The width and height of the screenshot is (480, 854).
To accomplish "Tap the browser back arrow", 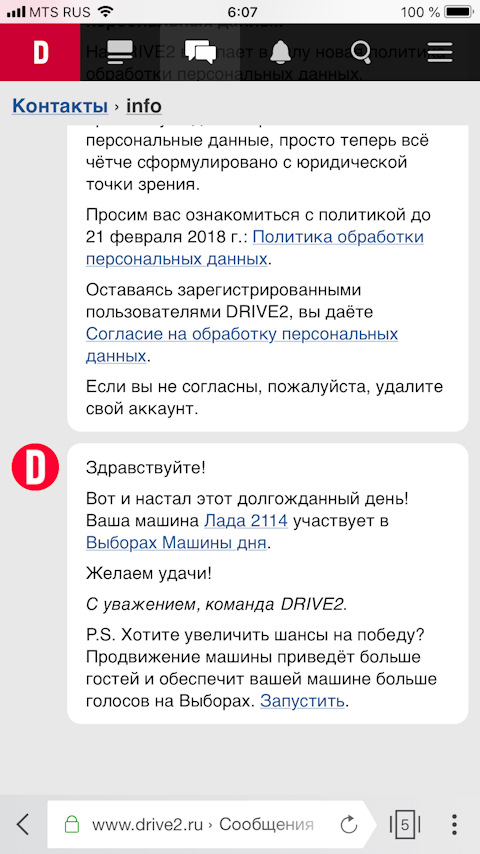I will click(22, 824).
